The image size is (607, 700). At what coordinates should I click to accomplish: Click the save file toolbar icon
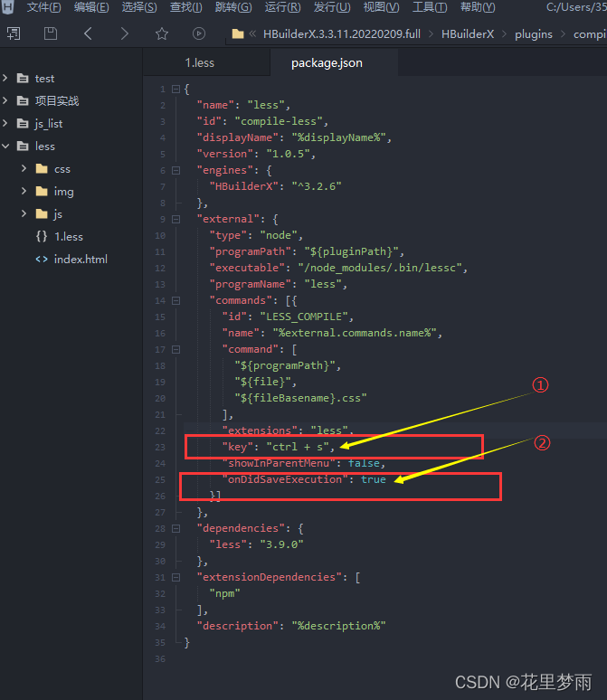click(x=51, y=34)
